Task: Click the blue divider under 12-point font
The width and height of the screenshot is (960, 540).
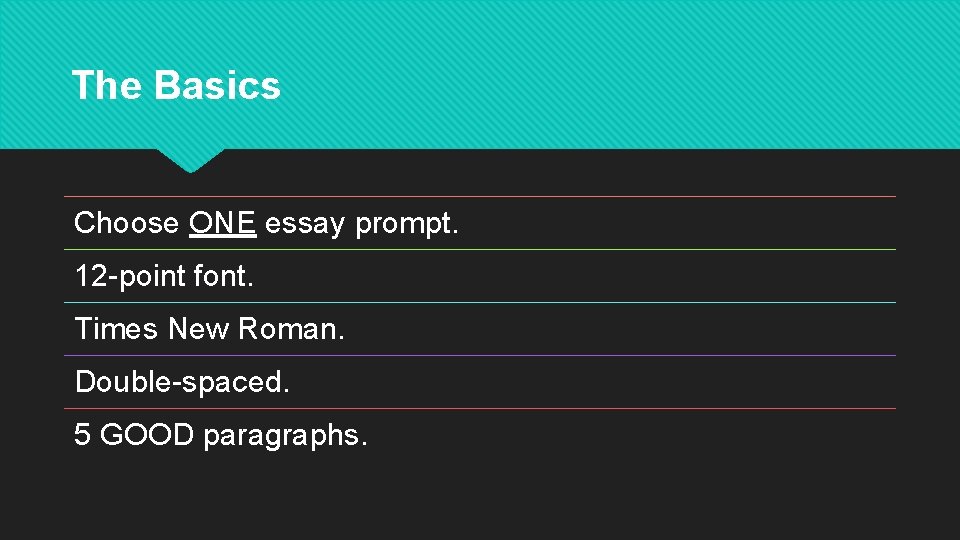Action: (480, 302)
